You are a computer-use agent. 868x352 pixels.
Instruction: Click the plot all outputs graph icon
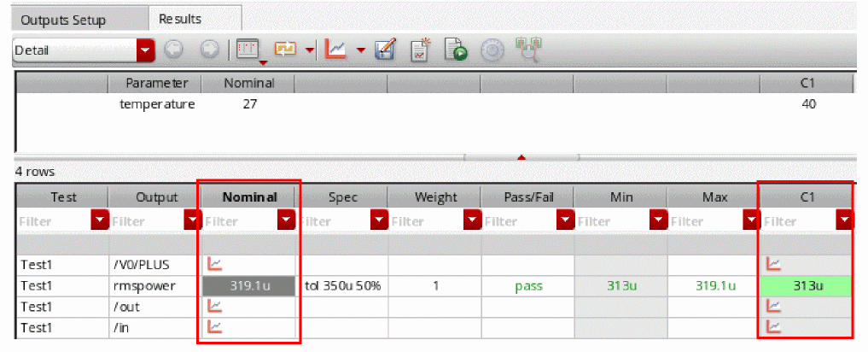click(x=336, y=50)
